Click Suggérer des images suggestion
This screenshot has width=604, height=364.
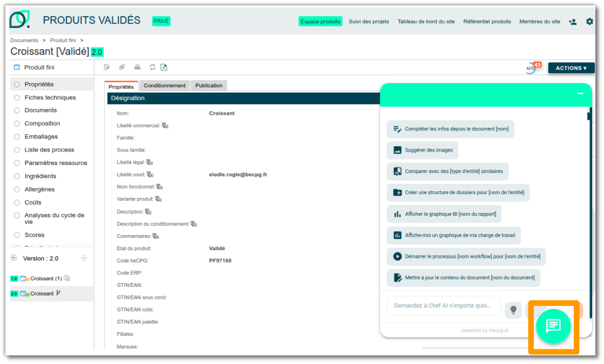pos(422,150)
